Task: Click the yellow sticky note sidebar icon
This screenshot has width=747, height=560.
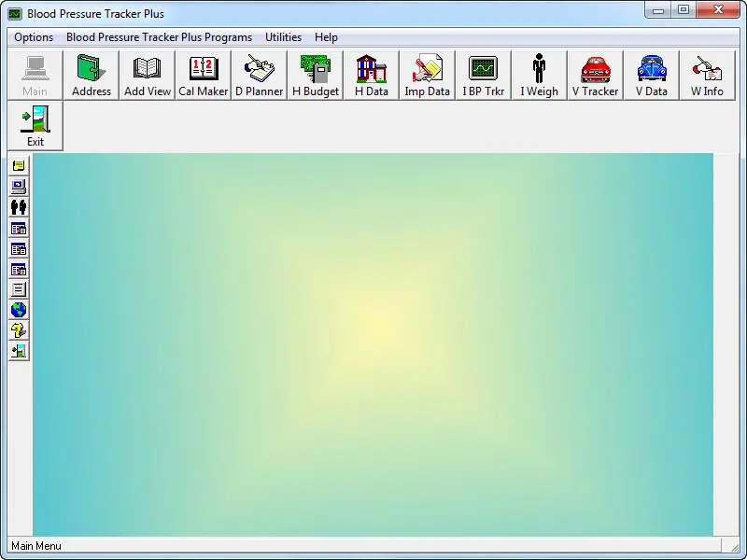Action: [x=19, y=166]
